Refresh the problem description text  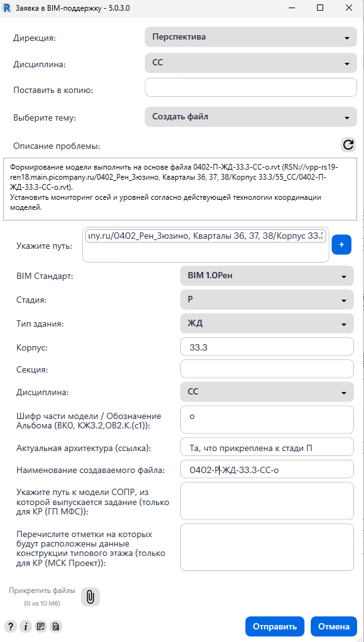(348, 144)
